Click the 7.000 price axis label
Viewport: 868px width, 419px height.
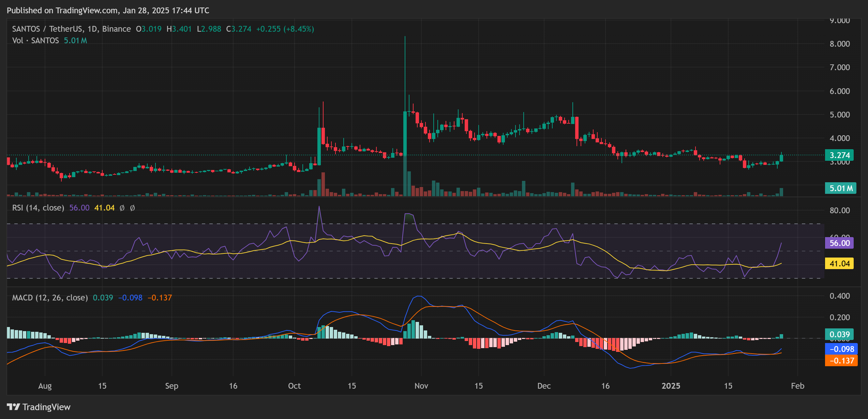click(840, 67)
